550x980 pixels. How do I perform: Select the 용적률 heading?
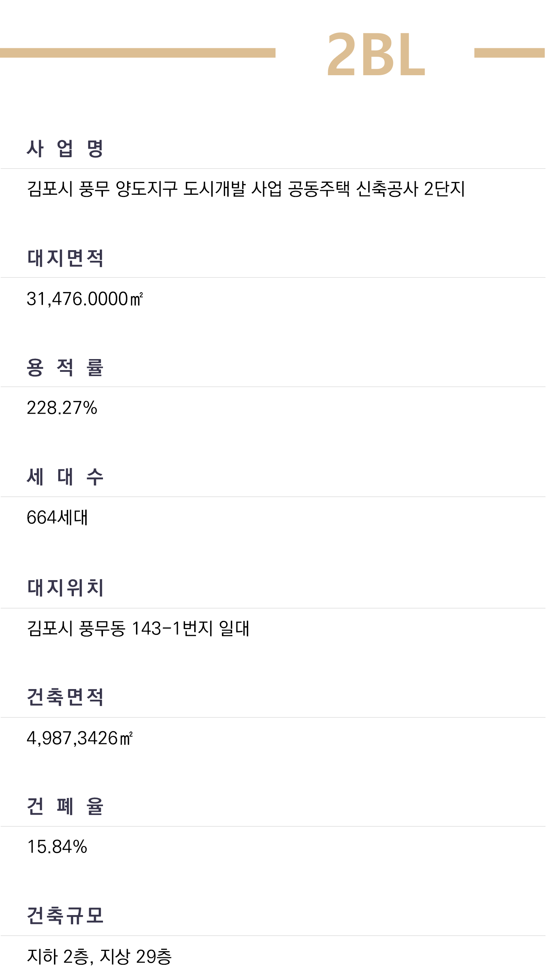[x=65, y=368]
